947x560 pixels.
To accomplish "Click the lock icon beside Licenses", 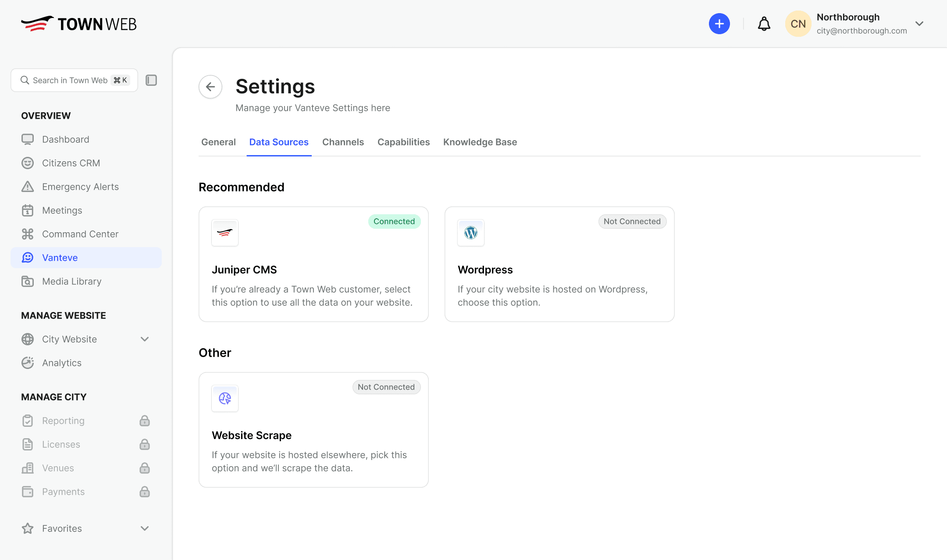I will [145, 444].
